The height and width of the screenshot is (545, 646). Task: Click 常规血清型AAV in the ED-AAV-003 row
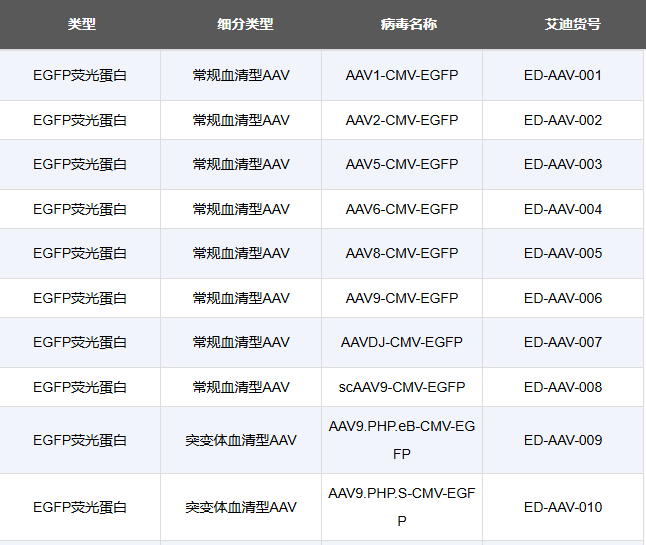click(x=241, y=164)
